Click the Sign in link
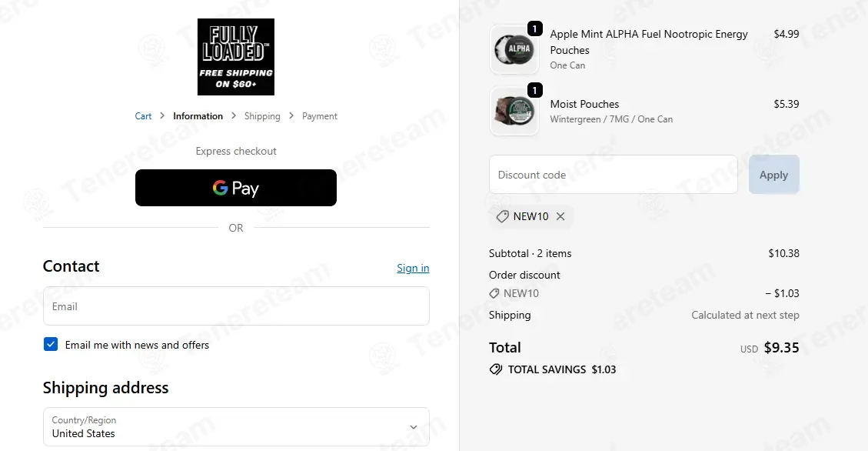Screen dimensions: 868x451 click(x=413, y=268)
